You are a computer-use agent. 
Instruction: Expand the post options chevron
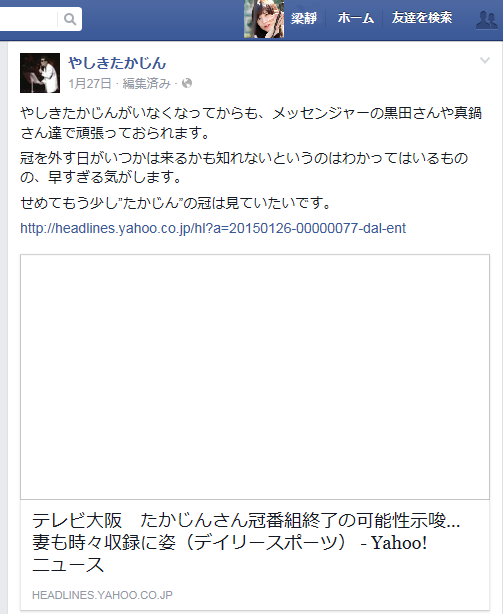pyautogui.click(x=485, y=60)
